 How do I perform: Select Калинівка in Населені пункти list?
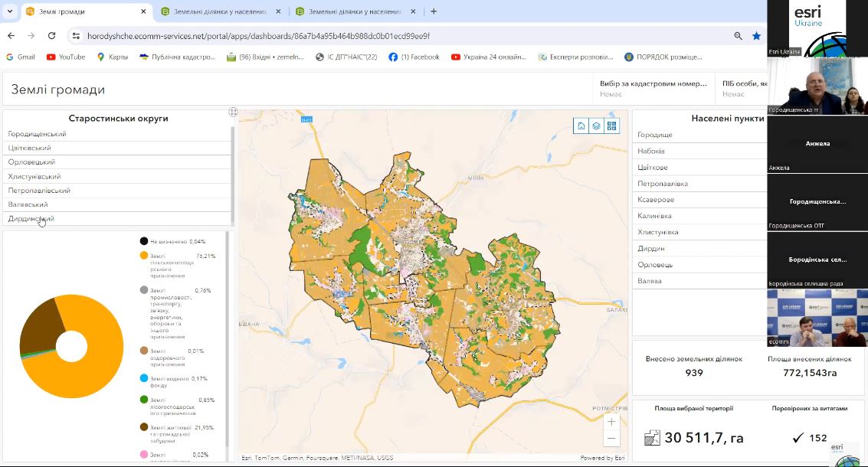tap(699, 216)
